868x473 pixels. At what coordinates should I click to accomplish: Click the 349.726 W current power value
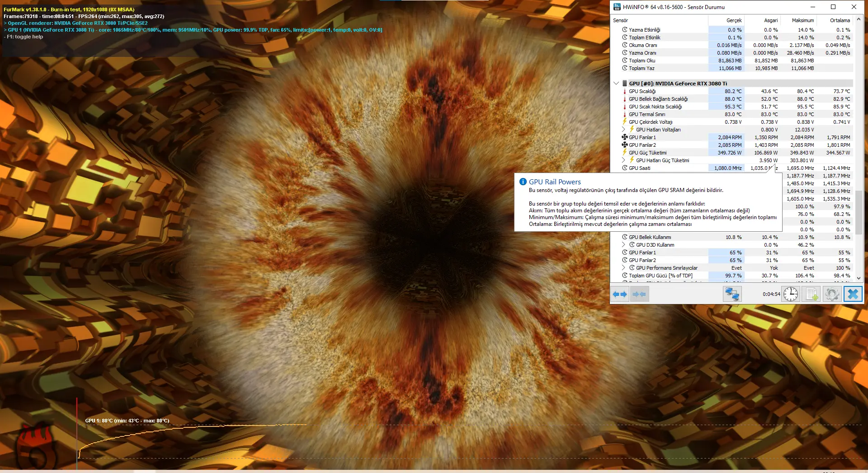click(x=730, y=153)
